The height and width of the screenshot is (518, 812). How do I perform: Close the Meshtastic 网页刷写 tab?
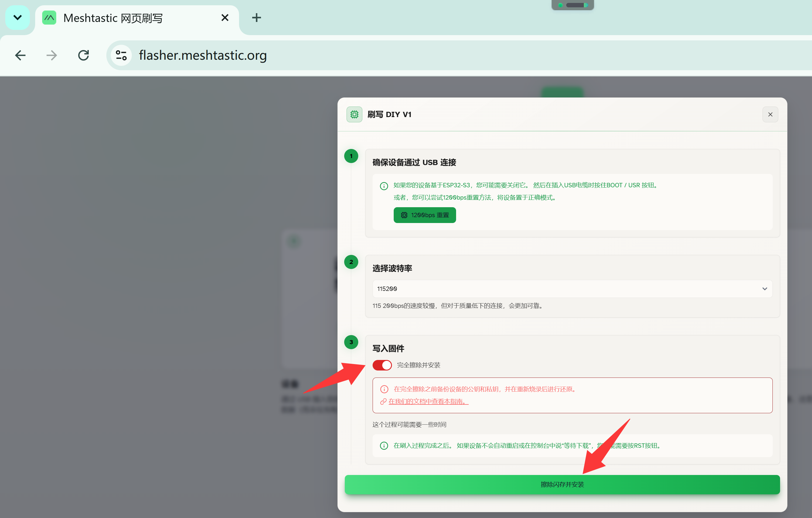coord(225,18)
